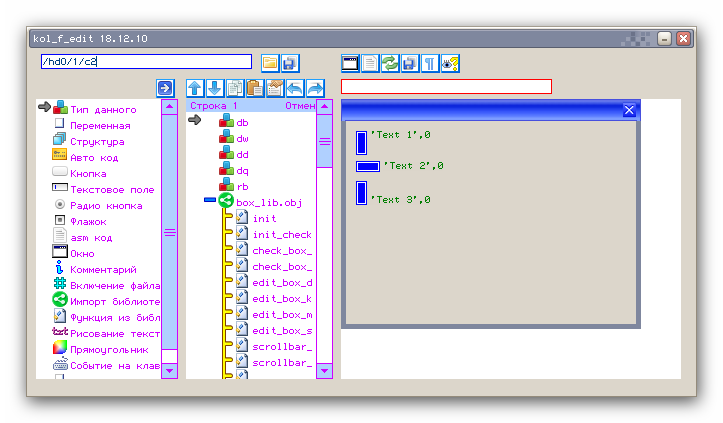Select 'dw' data type in tree

(x=242, y=139)
